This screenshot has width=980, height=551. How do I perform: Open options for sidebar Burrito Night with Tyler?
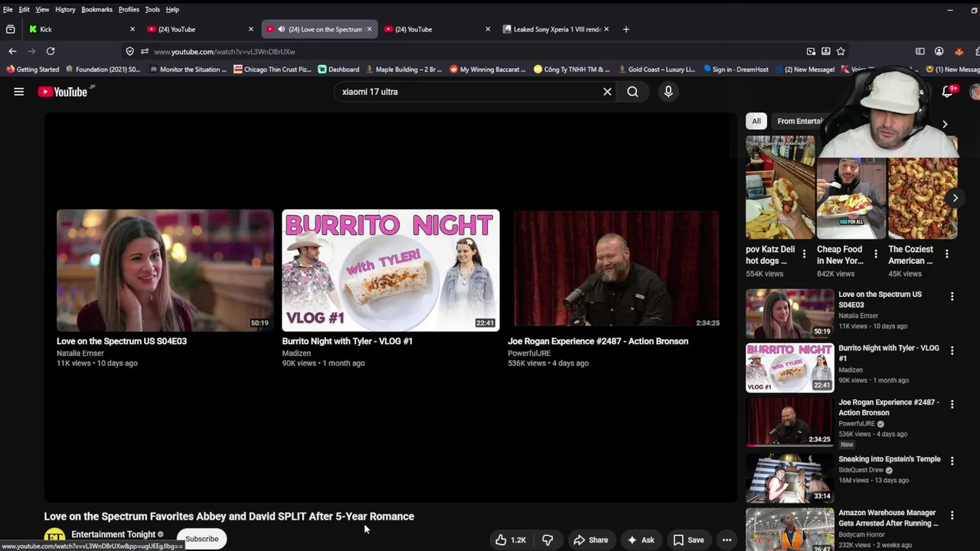point(952,350)
